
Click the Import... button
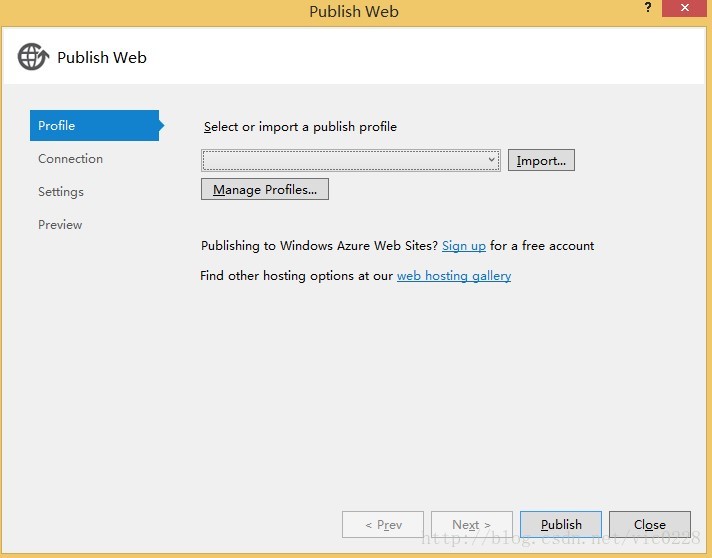point(541,160)
